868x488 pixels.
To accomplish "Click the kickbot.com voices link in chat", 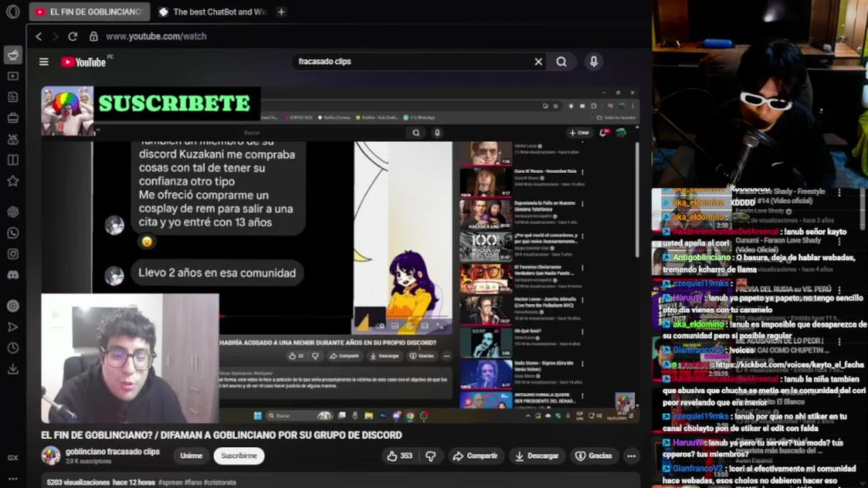I will 789,365.
